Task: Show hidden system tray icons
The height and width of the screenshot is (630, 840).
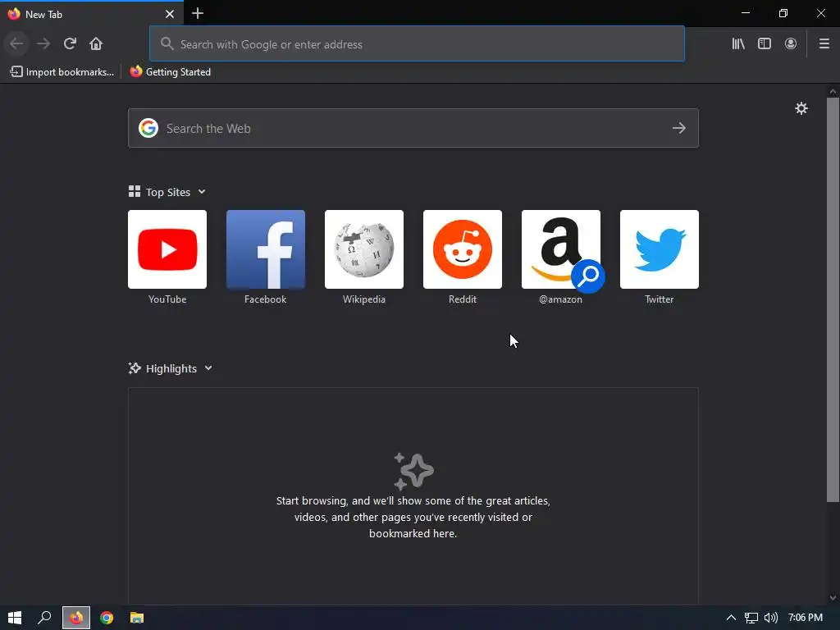Action: point(731,618)
